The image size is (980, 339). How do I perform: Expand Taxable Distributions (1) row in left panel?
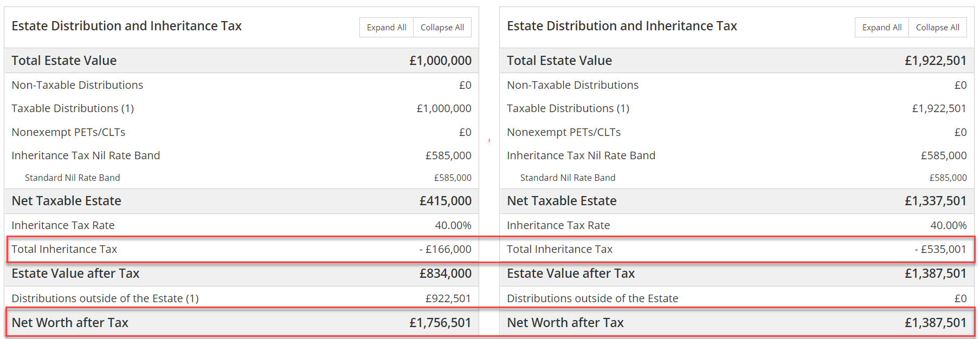(x=241, y=108)
